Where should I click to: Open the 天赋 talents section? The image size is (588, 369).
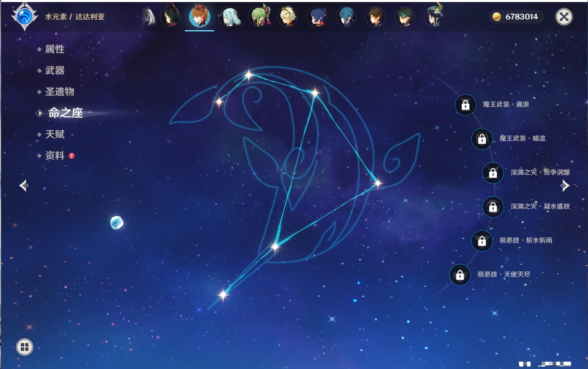[55, 134]
